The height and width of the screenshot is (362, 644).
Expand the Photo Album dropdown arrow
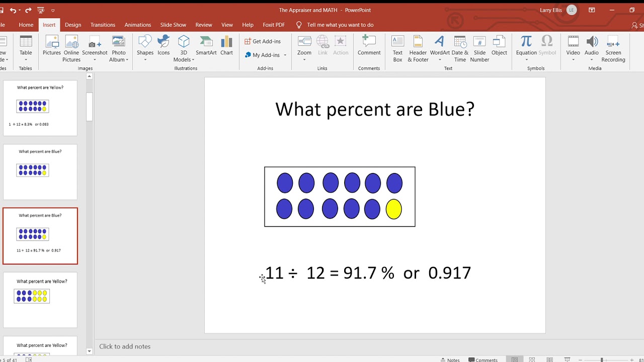tap(127, 60)
